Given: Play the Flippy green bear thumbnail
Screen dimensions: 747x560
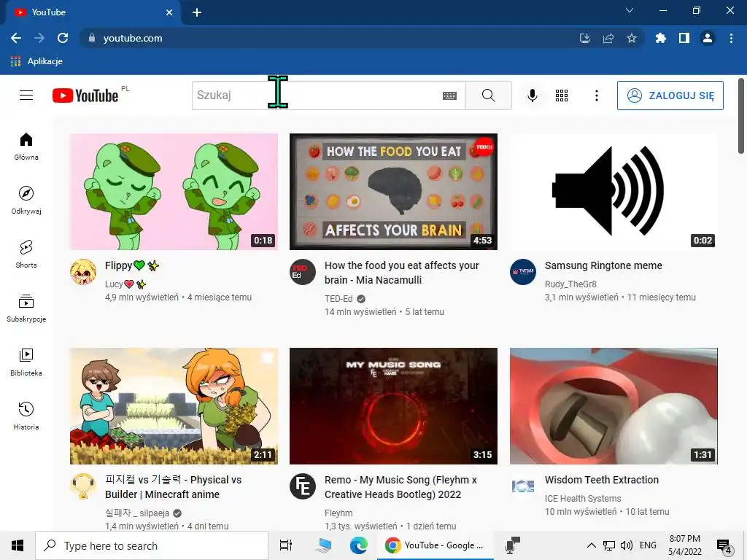Looking at the screenshot, I should click(174, 192).
